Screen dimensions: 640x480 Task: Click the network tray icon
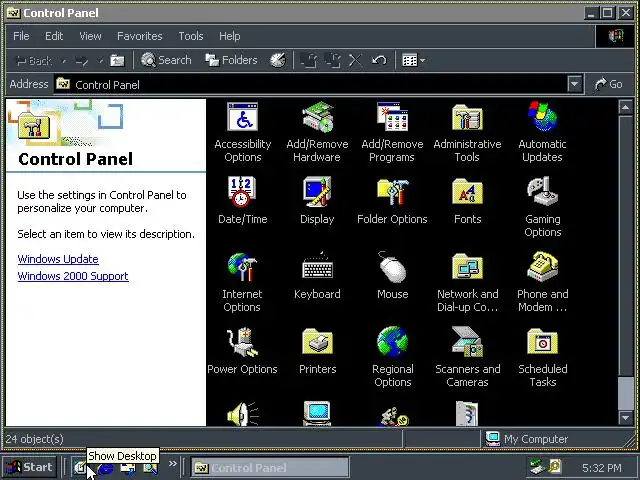coord(536,466)
